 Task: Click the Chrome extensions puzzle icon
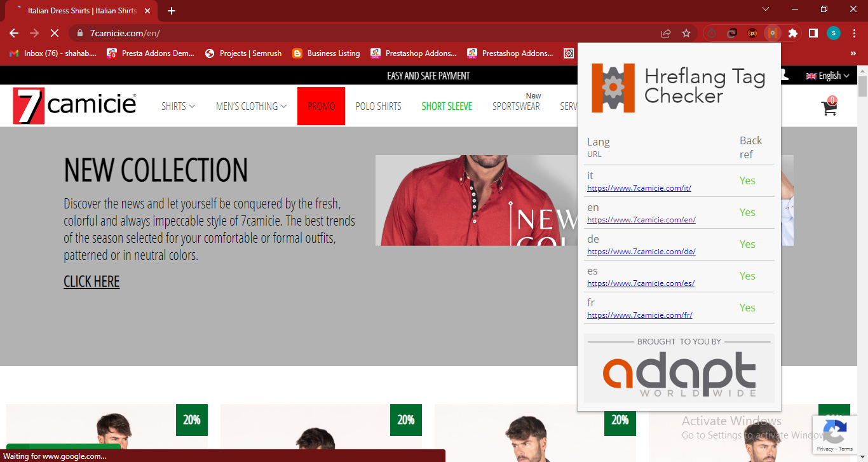[793, 33]
